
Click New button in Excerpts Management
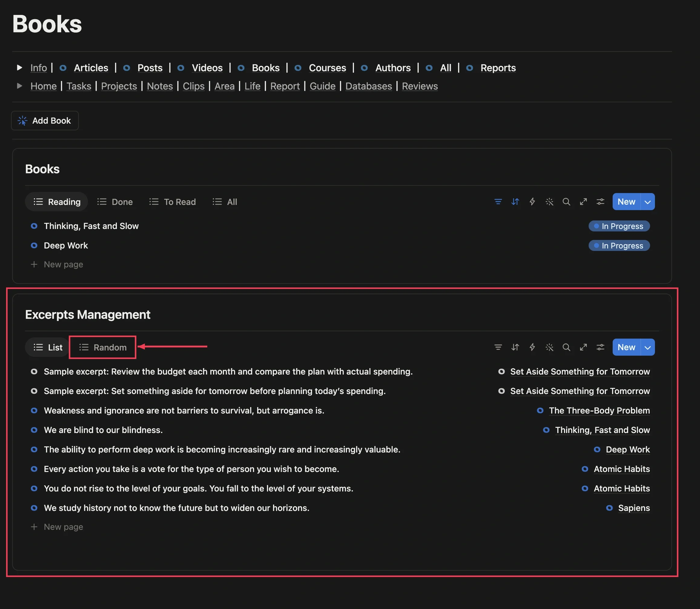click(626, 347)
